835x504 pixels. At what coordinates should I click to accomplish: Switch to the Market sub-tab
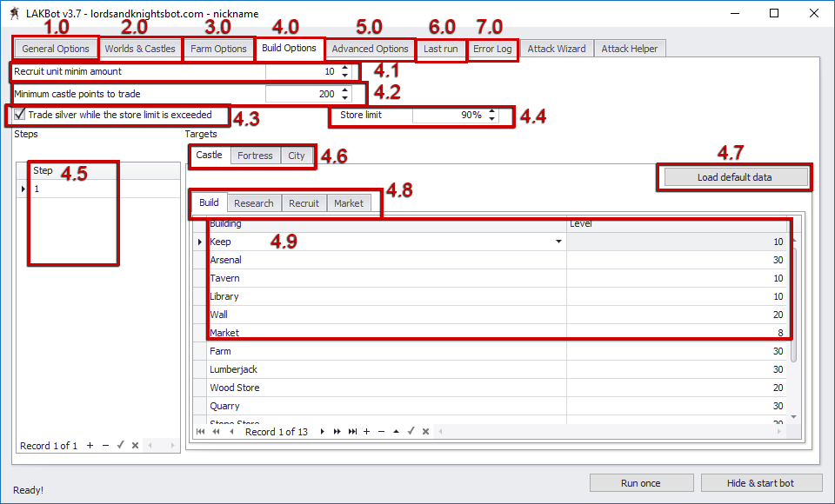click(x=349, y=203)
